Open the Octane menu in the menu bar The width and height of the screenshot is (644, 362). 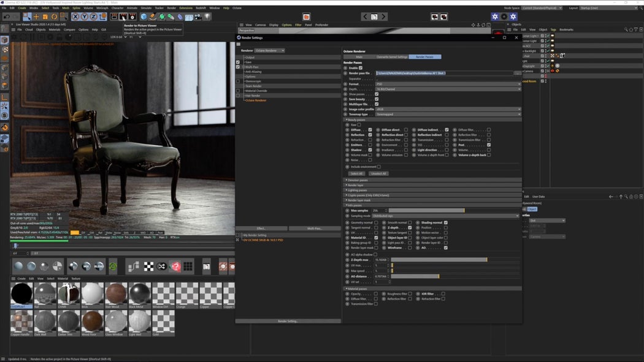click(237, 8)
